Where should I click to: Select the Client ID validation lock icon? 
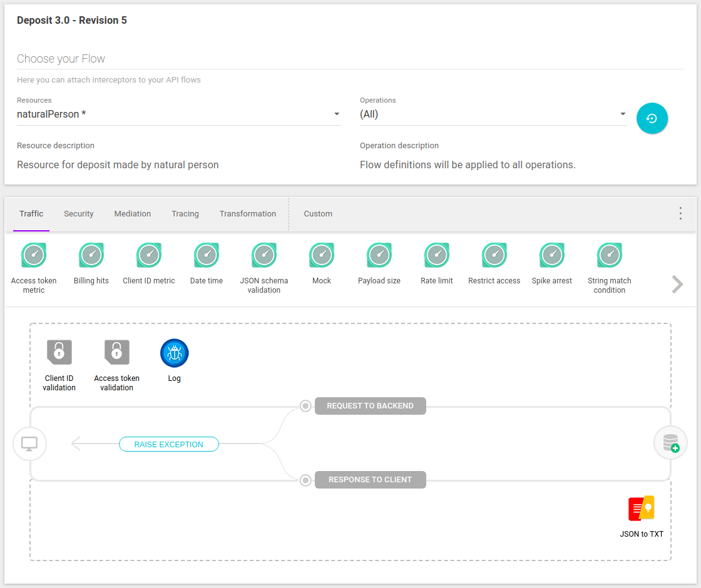click(59, 353)
